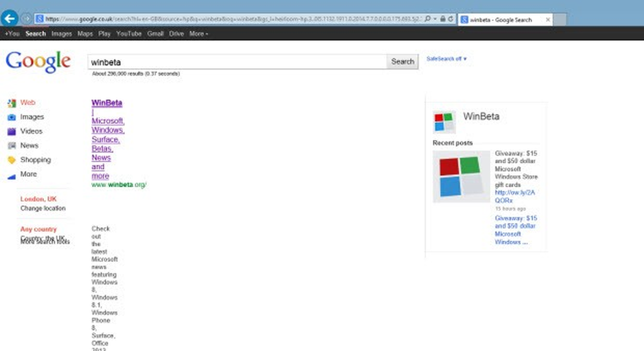Open Images in the Google top bar
This screenshot has height=351, width=644.
pos(62,34)
